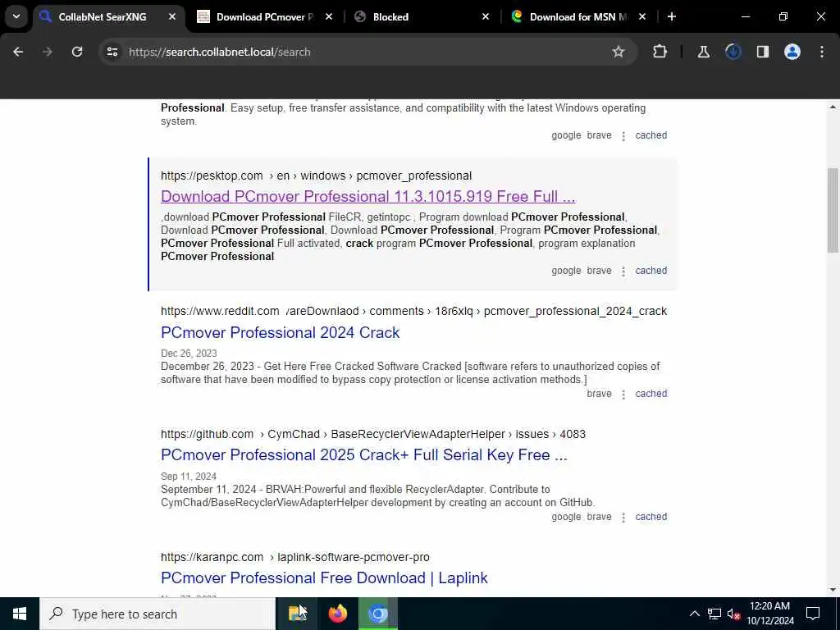Open the Windows Start menu
Screen dimensions: 840x630
[x=20, y=614]
